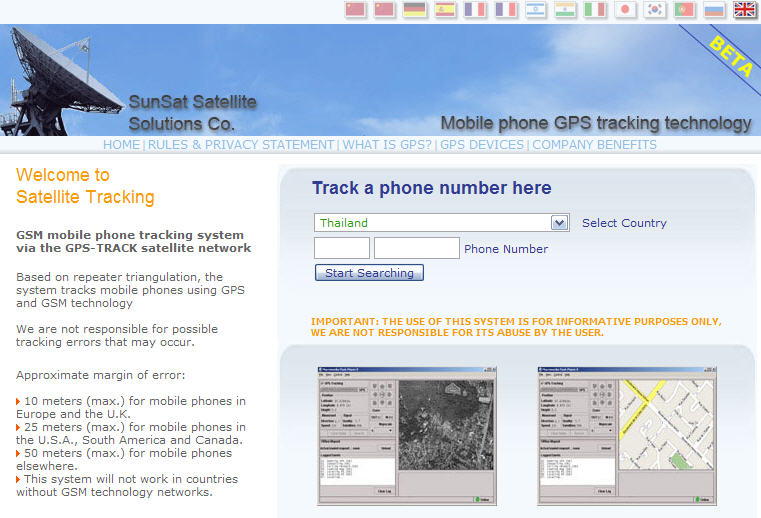Click the 'Track a phone number here' heading
761x518 pixels.
coord(431,188)
